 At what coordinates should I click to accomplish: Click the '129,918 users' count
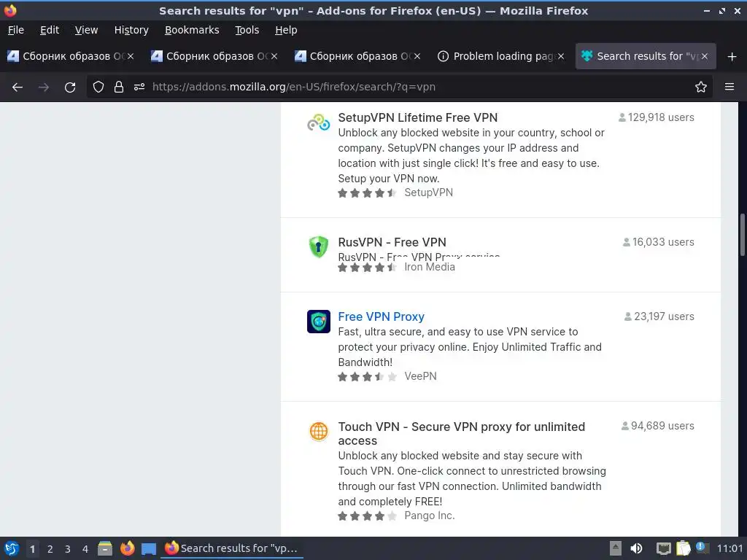pyautogui.click(x=656, y=117)
